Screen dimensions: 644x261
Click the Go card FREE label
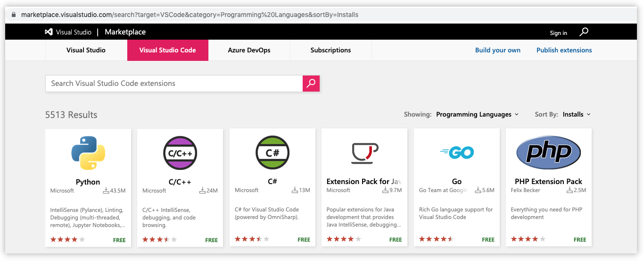coord(488,240)
